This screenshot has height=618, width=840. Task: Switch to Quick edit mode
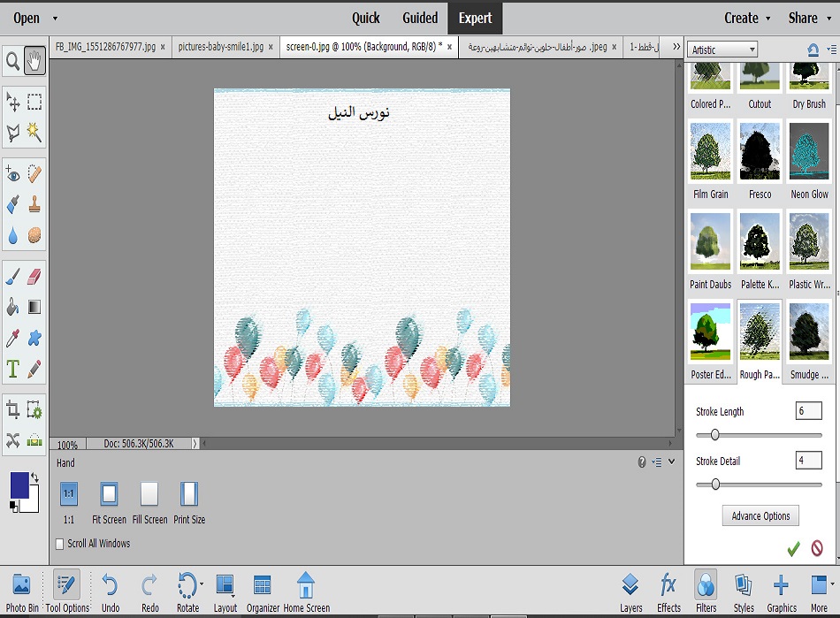pyautogui.click(x=365, y=18)
